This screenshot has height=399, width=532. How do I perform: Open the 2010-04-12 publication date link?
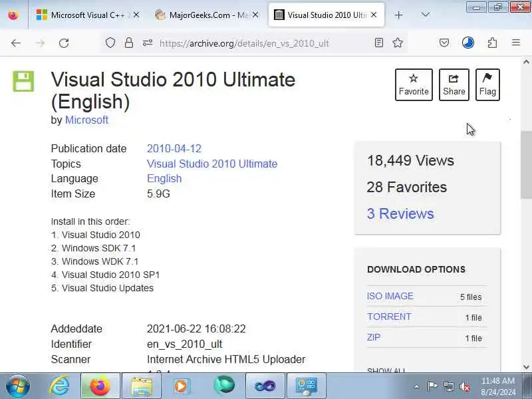(174, 148)
